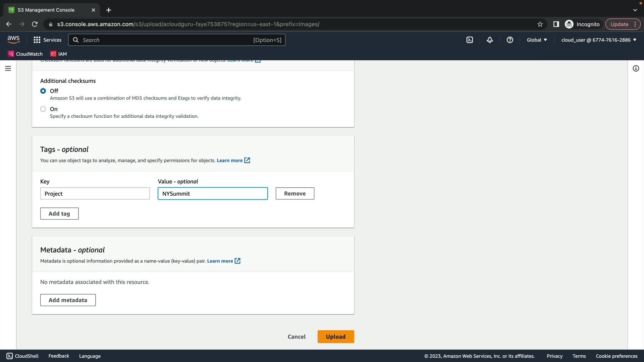Go to the AWS logo home
644x362 pixels.
[x=13, y=40]
